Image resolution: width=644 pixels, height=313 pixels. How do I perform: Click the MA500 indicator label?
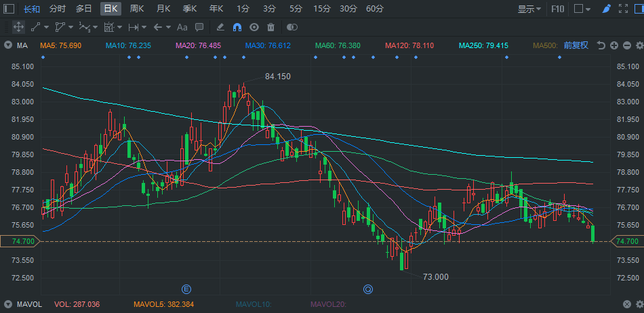[x=545, y=45]
